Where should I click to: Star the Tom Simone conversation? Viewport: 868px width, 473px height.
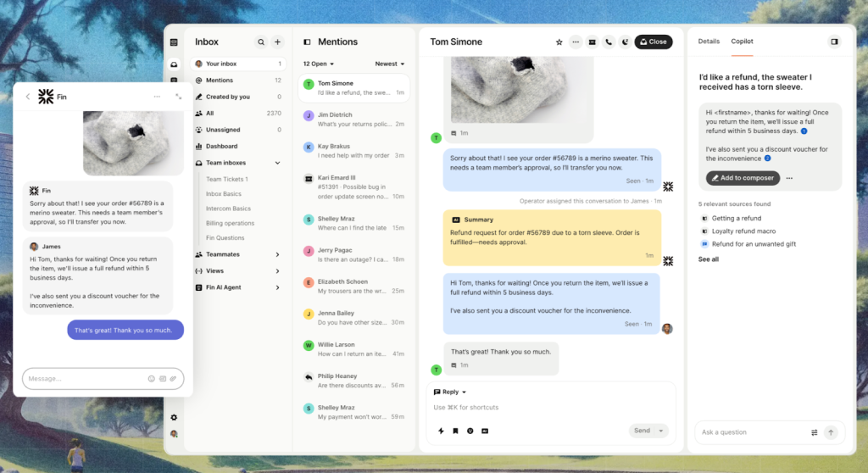[x=559, y=42]
